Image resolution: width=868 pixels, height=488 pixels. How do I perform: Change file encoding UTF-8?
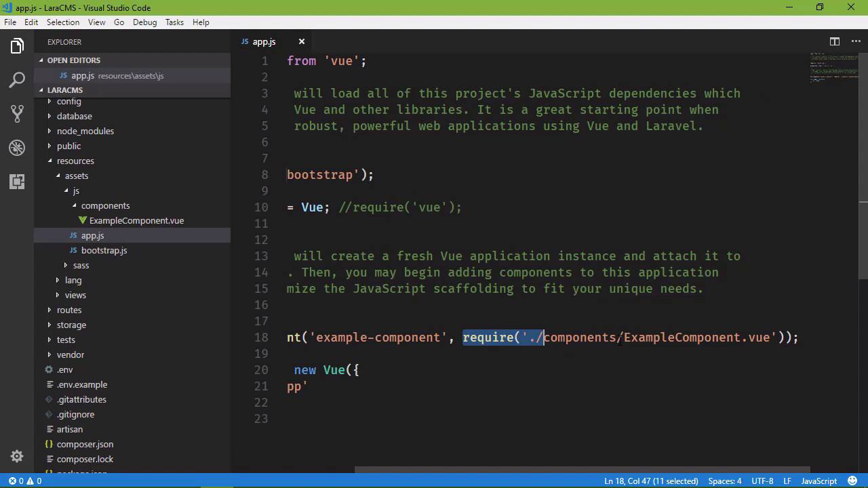point(762,481)
